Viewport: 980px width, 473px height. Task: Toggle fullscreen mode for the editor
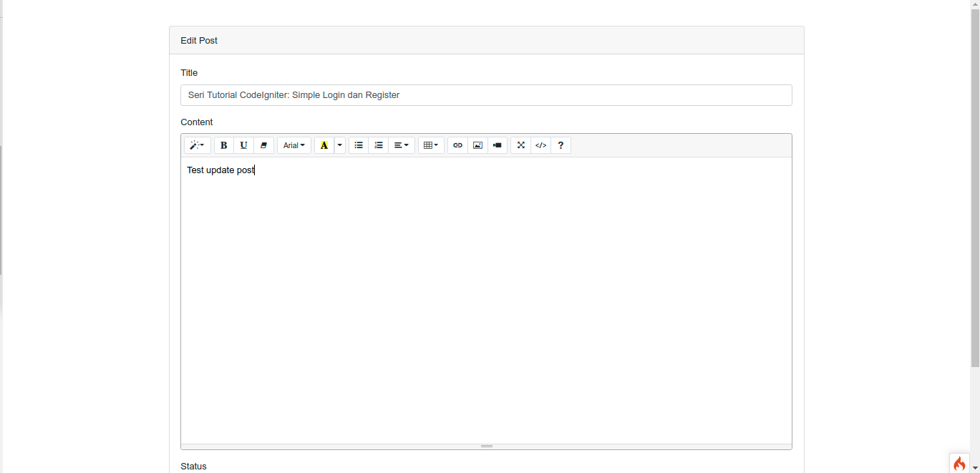(x=520, y=145)
